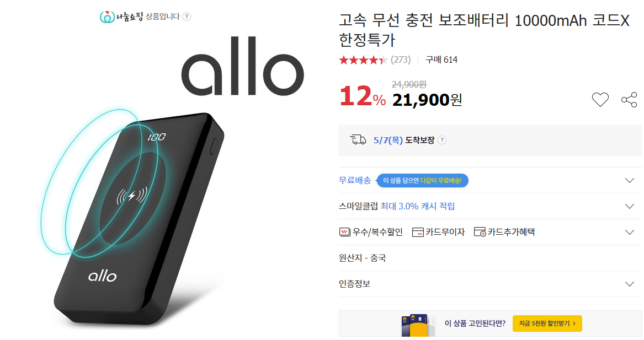Click the star rating display
The height and width of the screenshot is (340, 644).
pyautogui.click(x=363, y=60)
